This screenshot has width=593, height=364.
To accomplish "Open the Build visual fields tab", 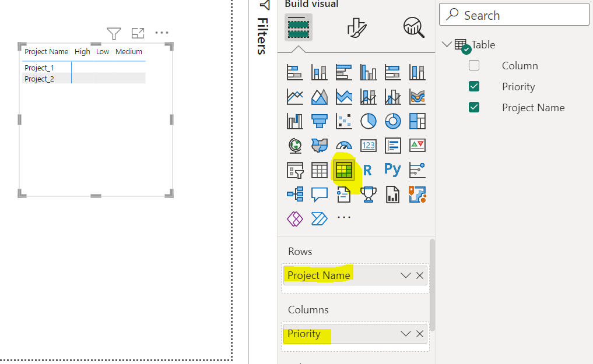I will 299,27.
